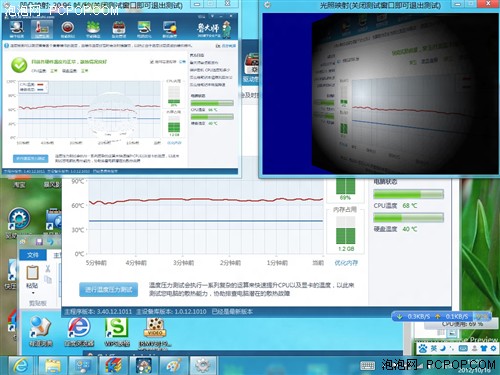Click the 硬盘温度 40℃ progress bar
Viewport: 500px width, 375px height.
click(x=408, y=218)
